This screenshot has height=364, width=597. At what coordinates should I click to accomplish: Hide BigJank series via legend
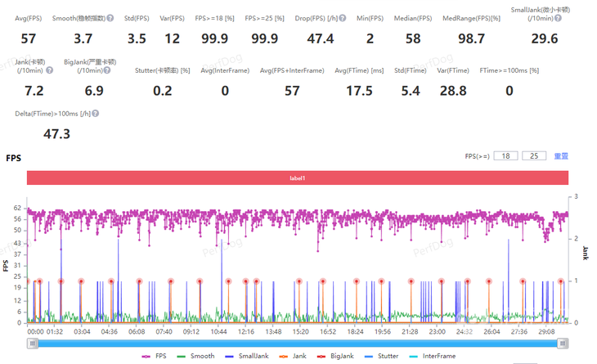coord(338,356)
